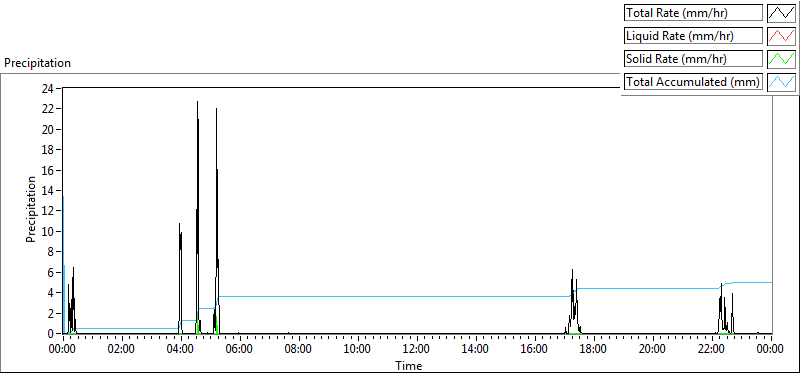Click the red Liquid Rate plot icon
This screenshot has height=373, width=800.
782,36
